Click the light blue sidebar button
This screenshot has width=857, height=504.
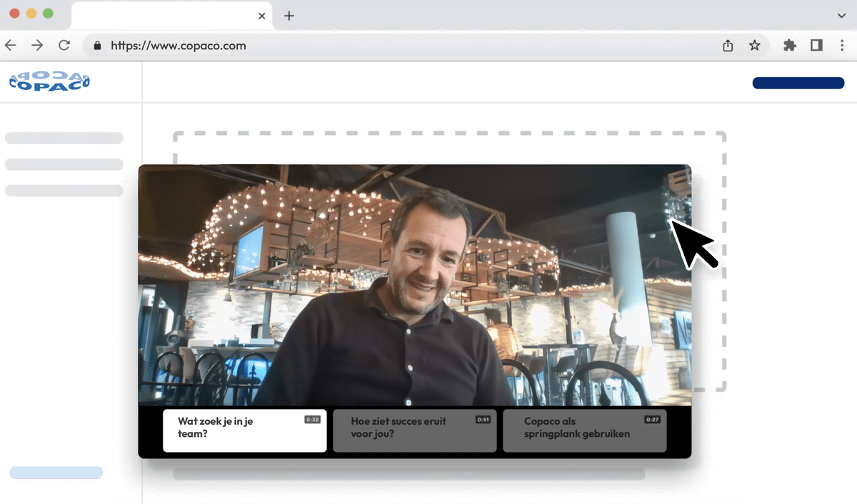[x=56, y=473]
